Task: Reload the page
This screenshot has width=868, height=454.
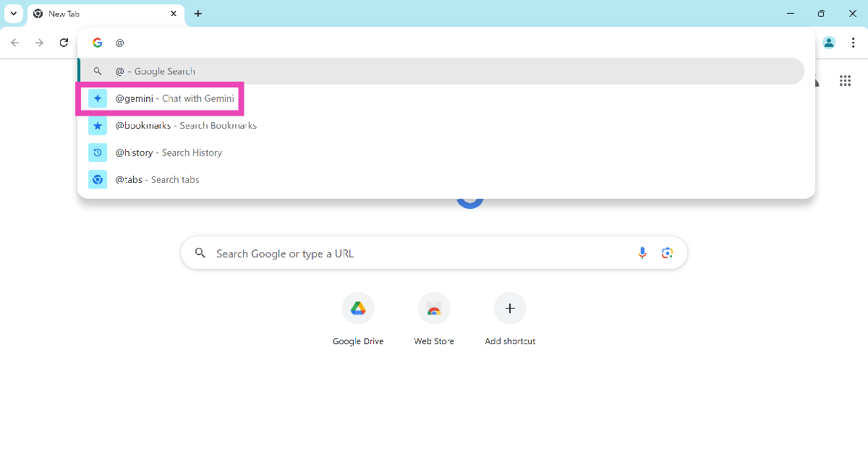Action: [64, 43]
